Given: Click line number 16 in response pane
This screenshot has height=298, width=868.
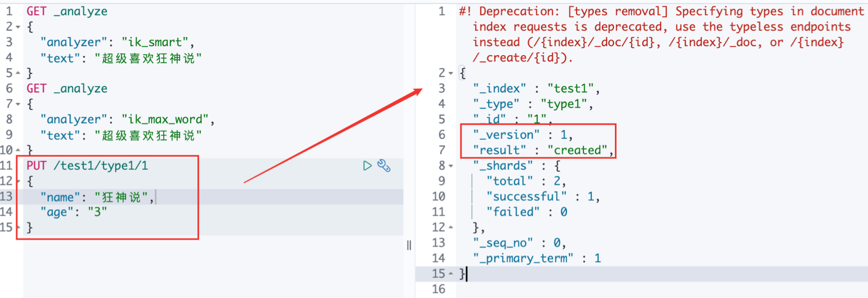Looking at the screenshot, I should [439, 289].
